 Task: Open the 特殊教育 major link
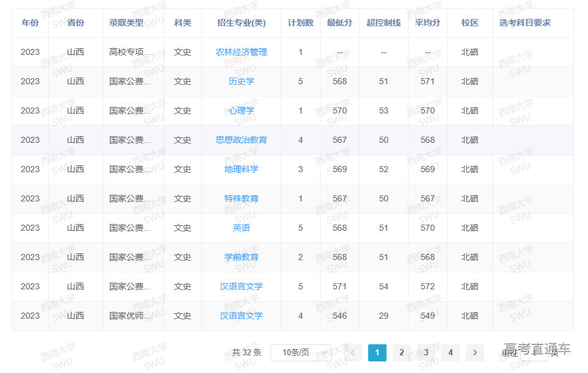click(x=241, y=199)
